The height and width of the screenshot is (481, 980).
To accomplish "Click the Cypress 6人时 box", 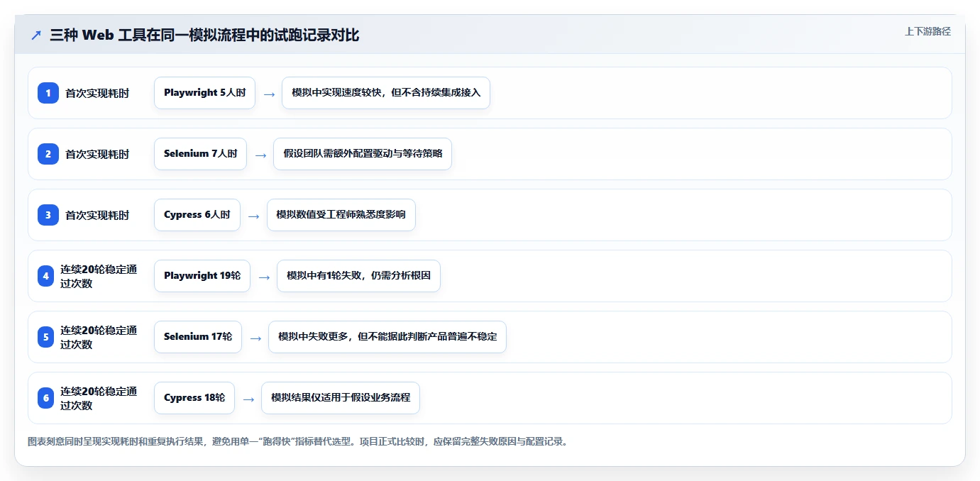I will coord(197,215).
